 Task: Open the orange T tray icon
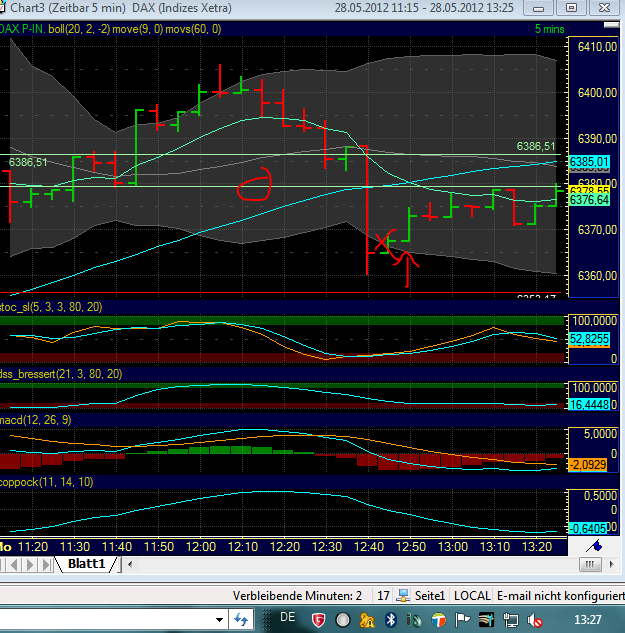tap(438, 620)
